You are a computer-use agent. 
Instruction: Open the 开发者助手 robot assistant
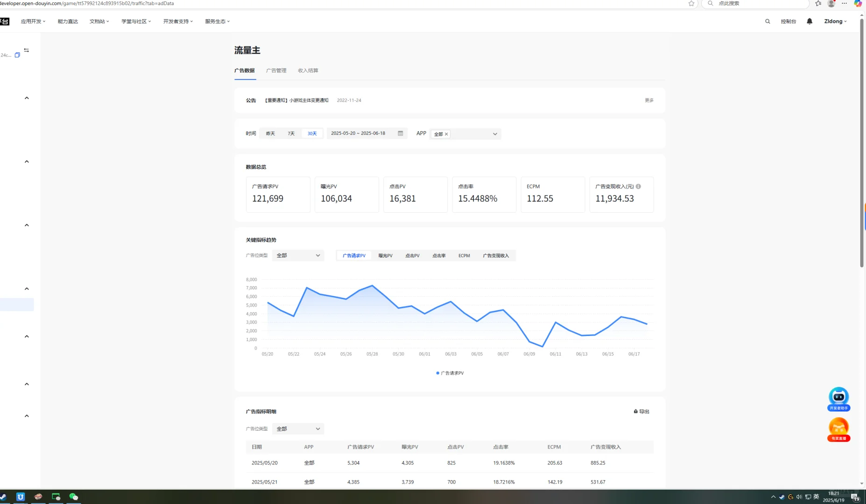[x=839, y=399]
